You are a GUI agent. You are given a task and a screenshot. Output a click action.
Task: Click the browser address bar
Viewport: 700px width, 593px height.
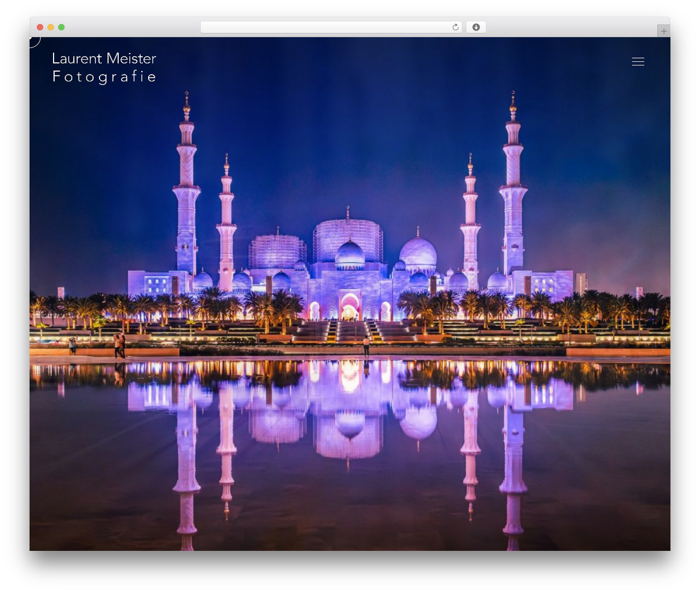pyautogui.click(x=331, y=27)
